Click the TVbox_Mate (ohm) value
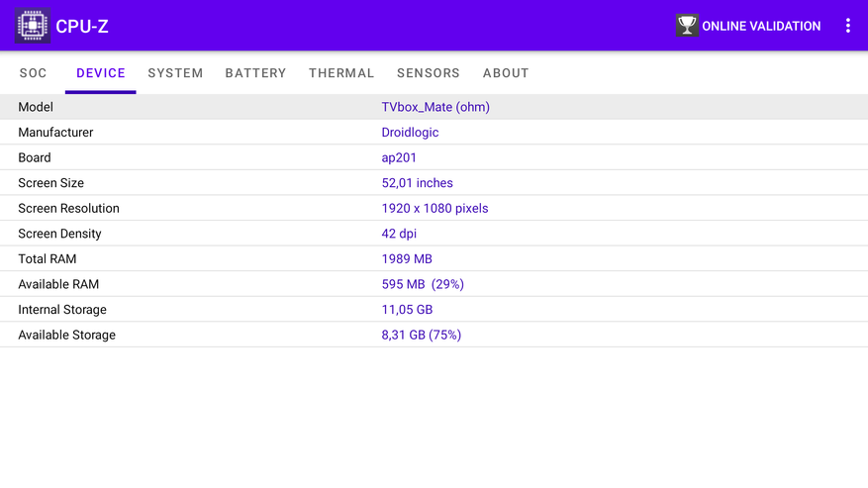This screenshot has width=868, height=488. [x=435, y=107]
